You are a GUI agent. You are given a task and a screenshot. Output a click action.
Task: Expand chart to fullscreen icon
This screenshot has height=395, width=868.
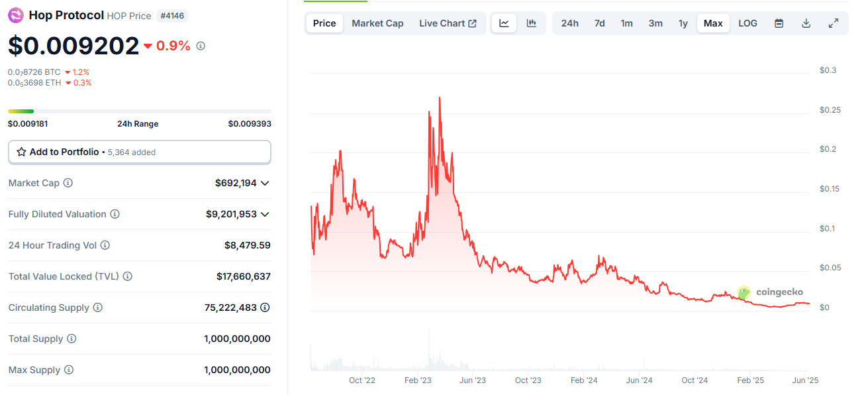pyautogui.click(x=834, y=23)
